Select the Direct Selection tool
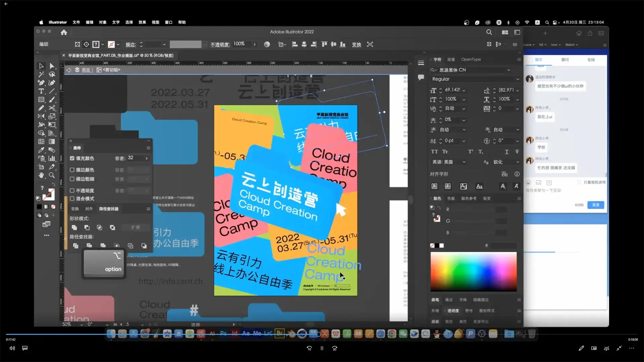The height and width of the screenshot is (362, 644). point(52,66)
